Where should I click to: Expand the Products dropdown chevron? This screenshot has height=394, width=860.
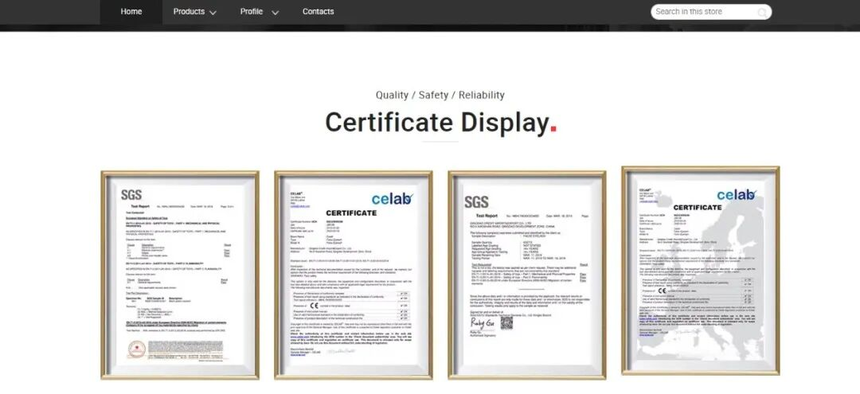coord(213,13)
